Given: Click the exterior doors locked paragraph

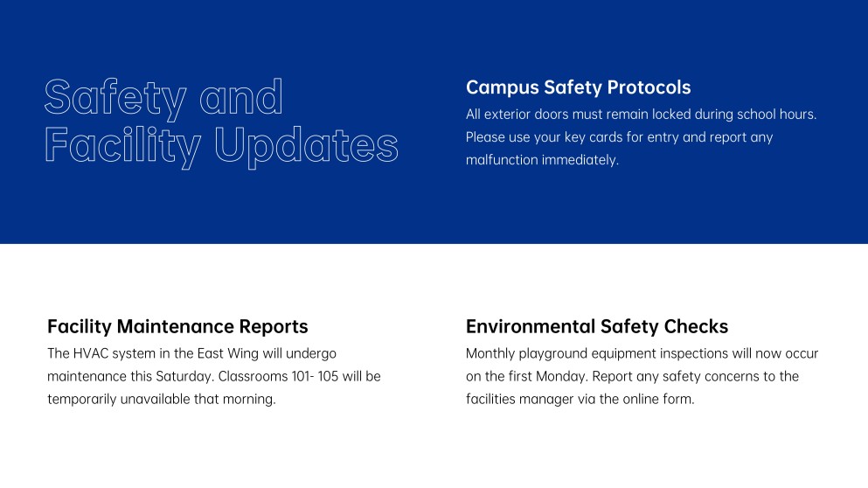Looking at the screenshot, I should tap(641, 136).
